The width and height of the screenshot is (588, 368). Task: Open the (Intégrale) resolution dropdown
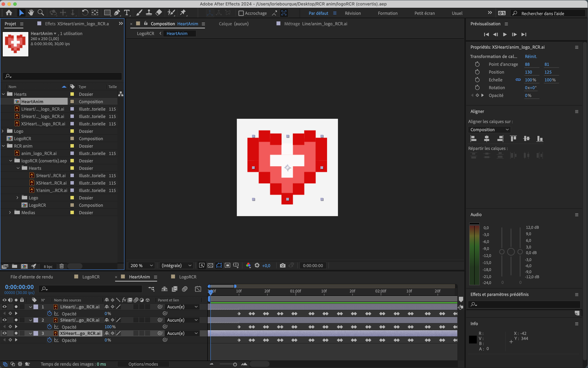[176, 266]
